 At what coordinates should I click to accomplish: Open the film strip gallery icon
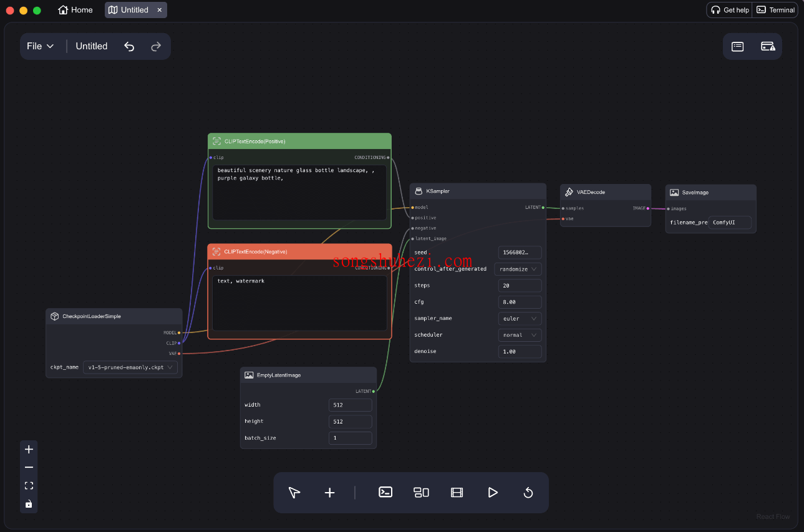coord(457,493)
